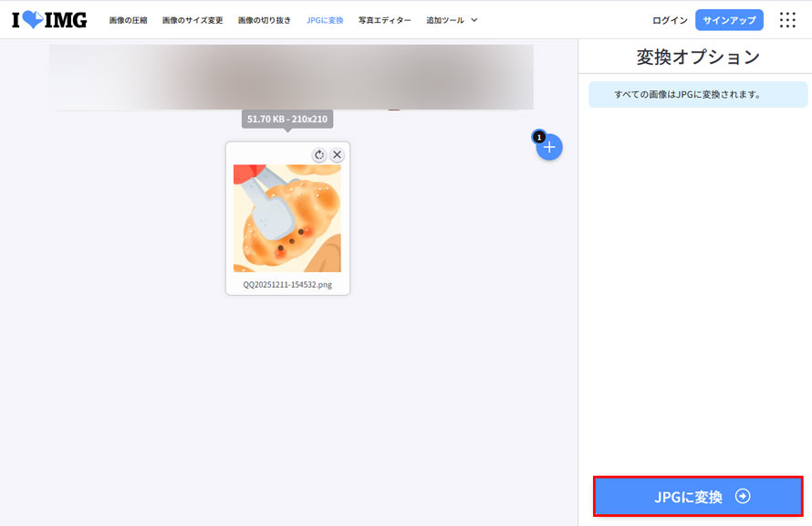
Task: Click the 51.70 KB - 210x210 tooltip
Action: [287, 120]
